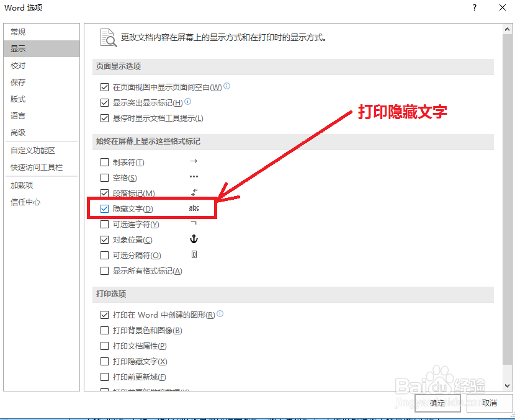The height and width of the screenshot is (420, 515).
Task: Click info icon beside 显示突出显示标记
Action: click(x=187, y=102)
